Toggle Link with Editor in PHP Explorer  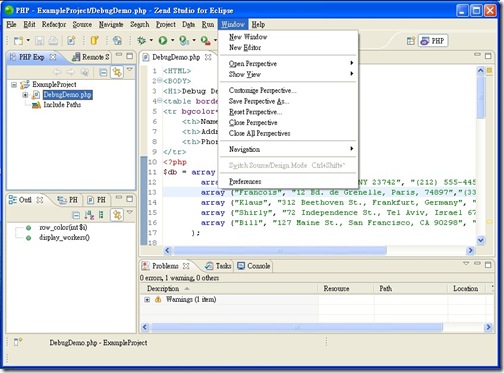tap(117, 72)
